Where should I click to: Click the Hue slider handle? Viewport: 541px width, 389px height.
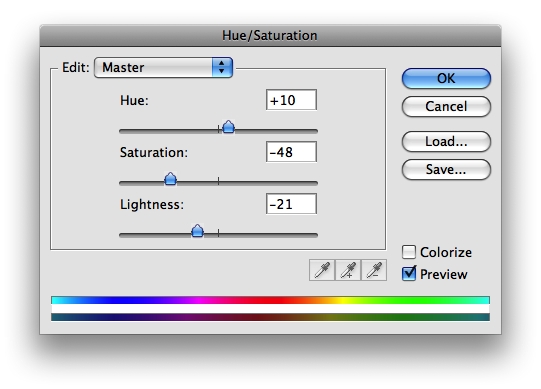click(228, 127)
